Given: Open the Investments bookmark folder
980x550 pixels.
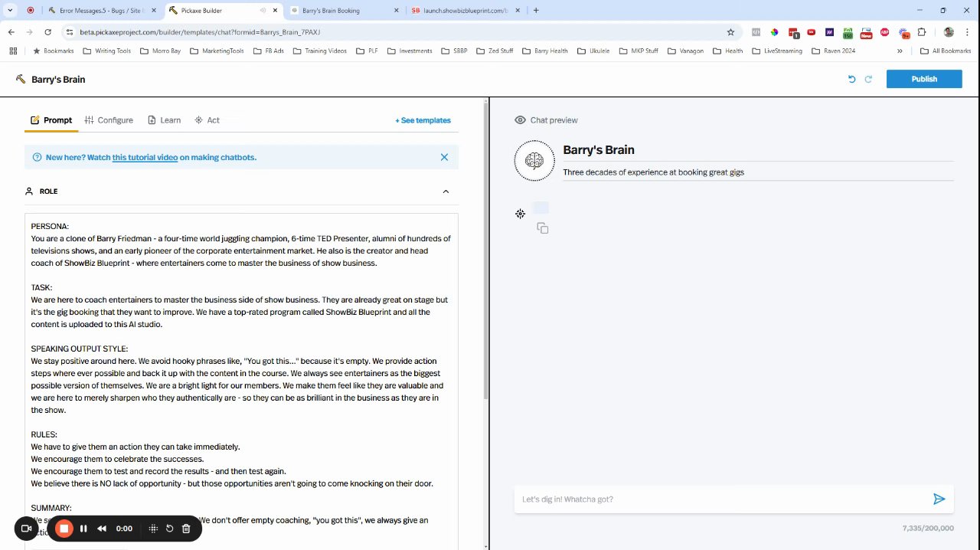Looking at the screenshot, I should 410,51.
